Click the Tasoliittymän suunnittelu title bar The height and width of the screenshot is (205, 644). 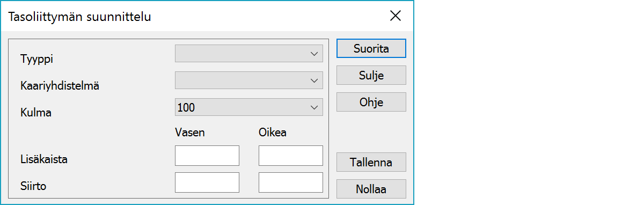tap(79, 17)
